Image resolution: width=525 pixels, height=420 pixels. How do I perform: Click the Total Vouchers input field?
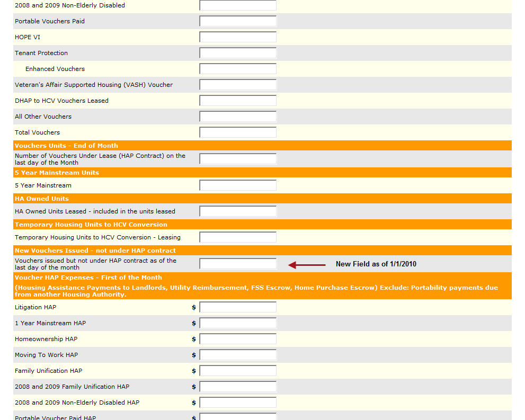point(238,132)
